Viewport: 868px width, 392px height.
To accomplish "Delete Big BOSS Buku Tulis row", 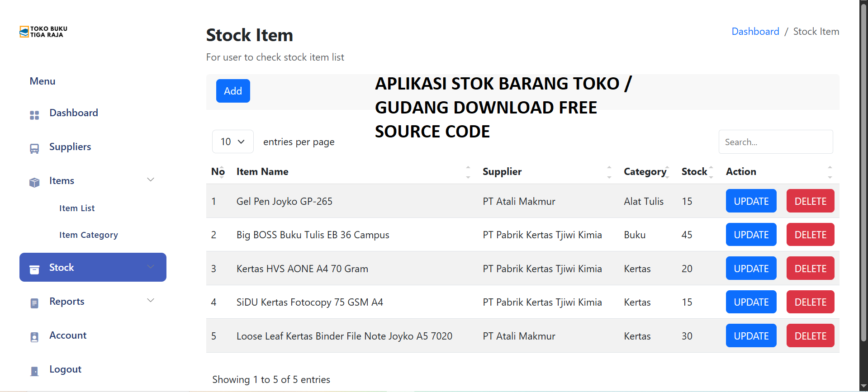I will tap(811, 235).
